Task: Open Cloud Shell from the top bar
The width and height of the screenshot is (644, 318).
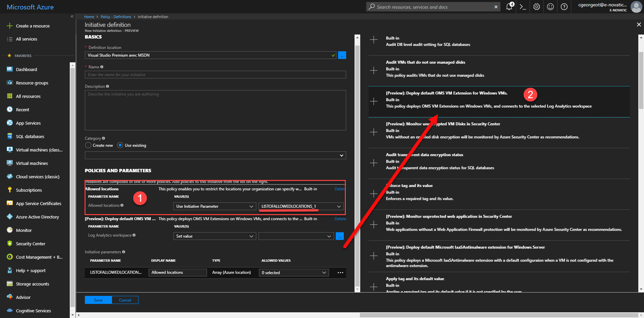Action: point(523,7)
